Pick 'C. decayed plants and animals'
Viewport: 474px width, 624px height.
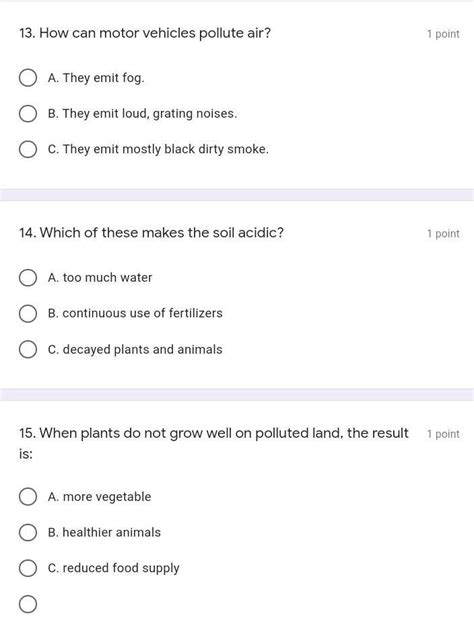28,349
